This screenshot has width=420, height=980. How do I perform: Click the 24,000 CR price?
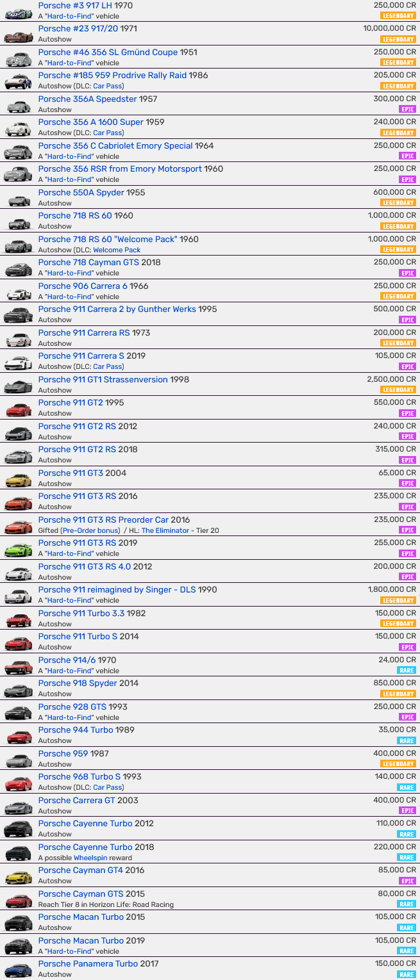[397, 660]
